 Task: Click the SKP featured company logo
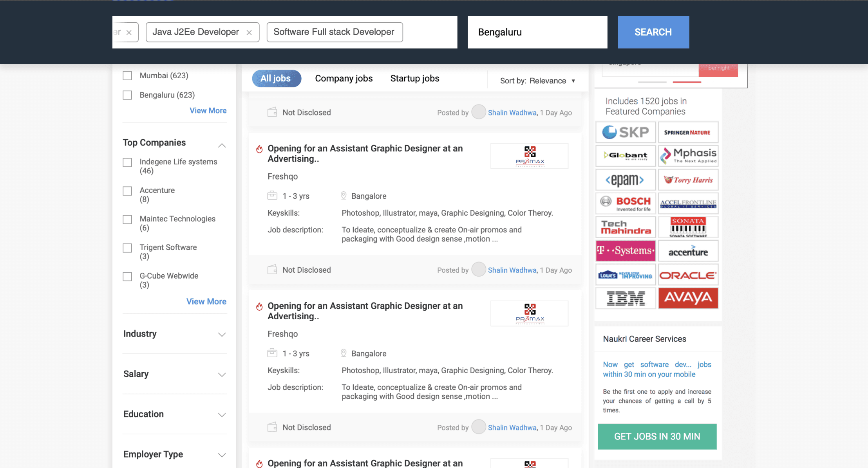(x=626, y=132)
